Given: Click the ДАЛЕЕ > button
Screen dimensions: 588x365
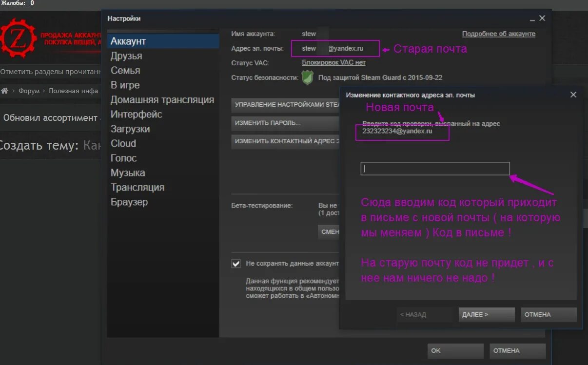Looking at the screenshot, I should (487, 314).
